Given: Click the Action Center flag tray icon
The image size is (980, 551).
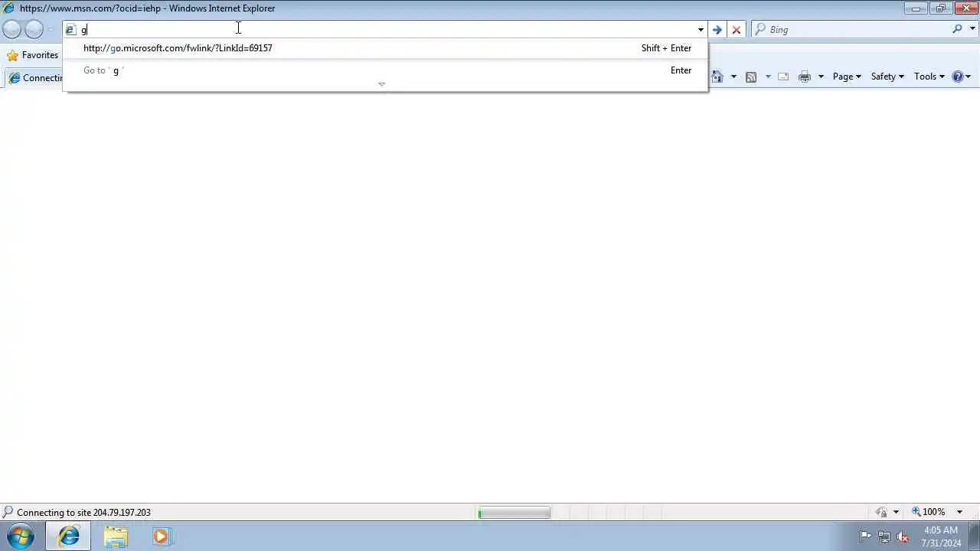Looking at the screenshot, I should pyautogui.click(x=866, y=536).
